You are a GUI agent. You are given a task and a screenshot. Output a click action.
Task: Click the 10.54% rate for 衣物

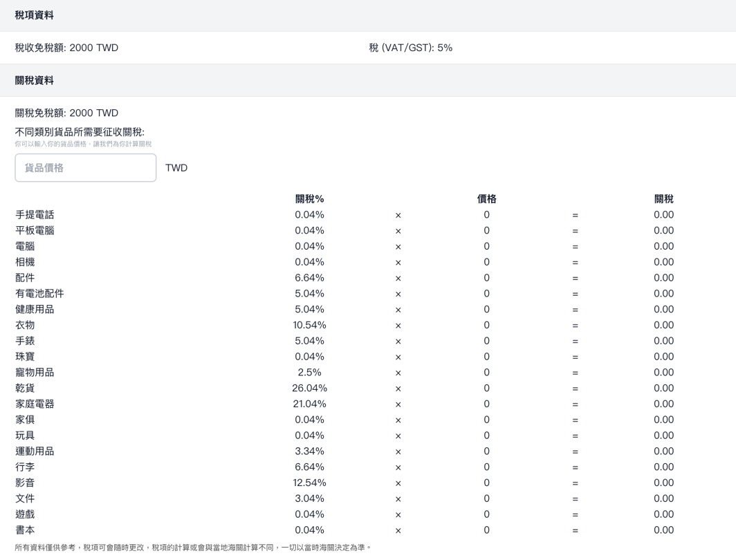point(309,325)
